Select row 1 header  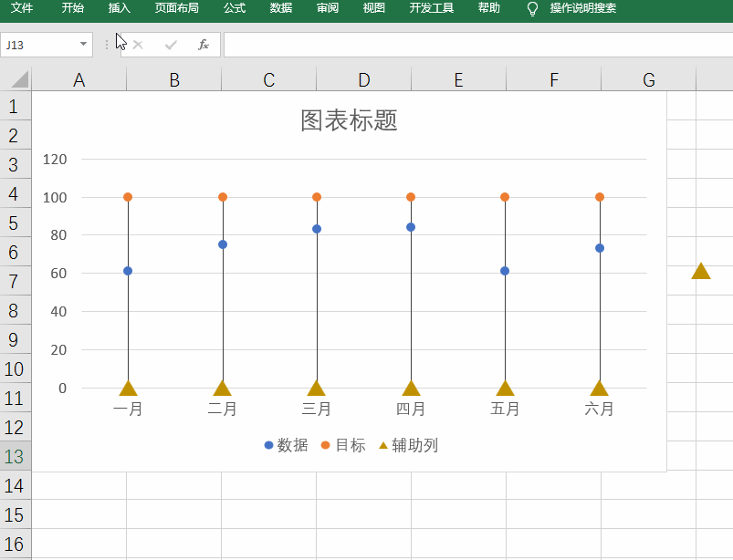14,107
